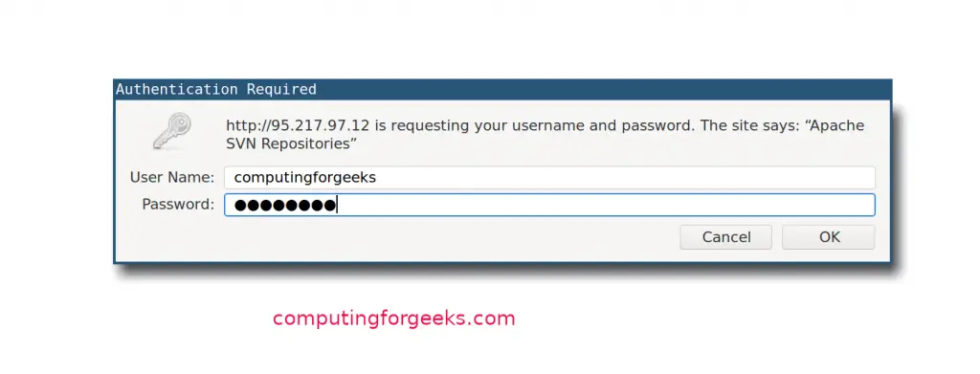Click the word "Required" in the title bar

click(x=281, y=89)
